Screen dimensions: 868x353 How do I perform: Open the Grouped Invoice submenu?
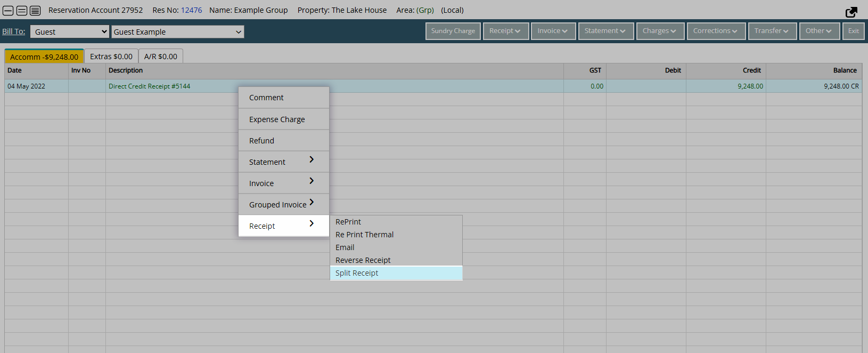(284, 205)
